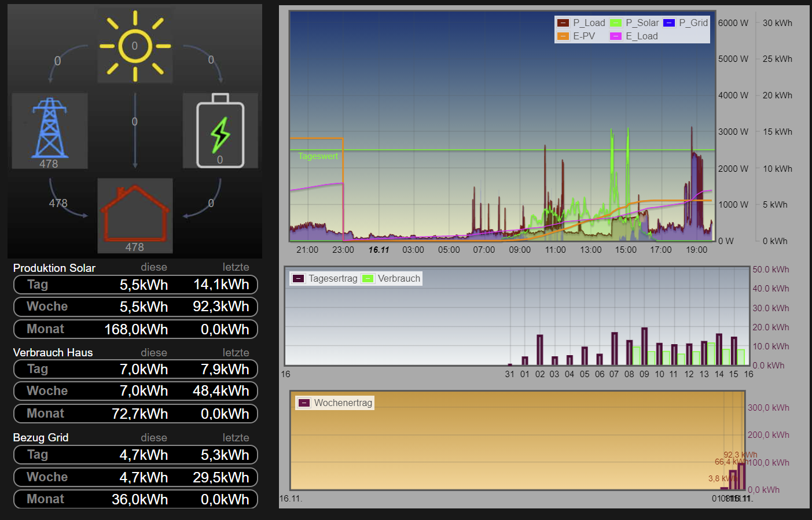Toggle the E_Load magenta legend swatch

point(616,36)
